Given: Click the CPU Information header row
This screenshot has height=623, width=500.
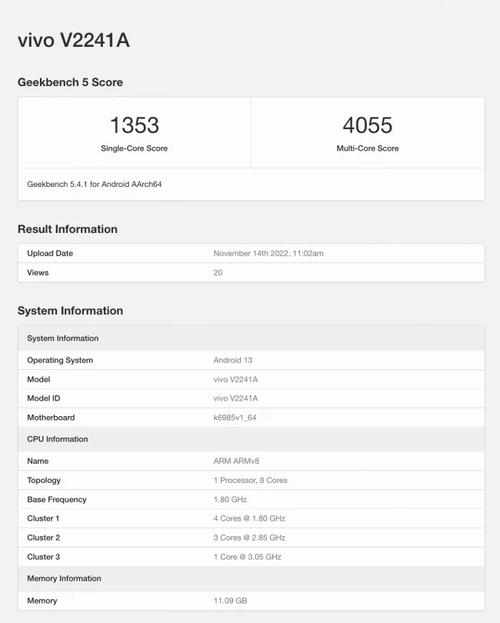Looking at the screenshot, I should [x=251, y=439].
